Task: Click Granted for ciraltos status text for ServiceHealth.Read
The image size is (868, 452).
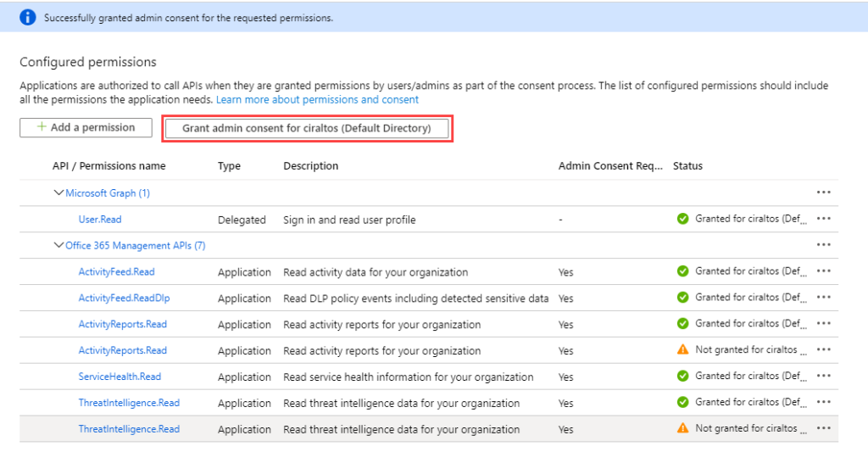Action: tap(751, 376)
